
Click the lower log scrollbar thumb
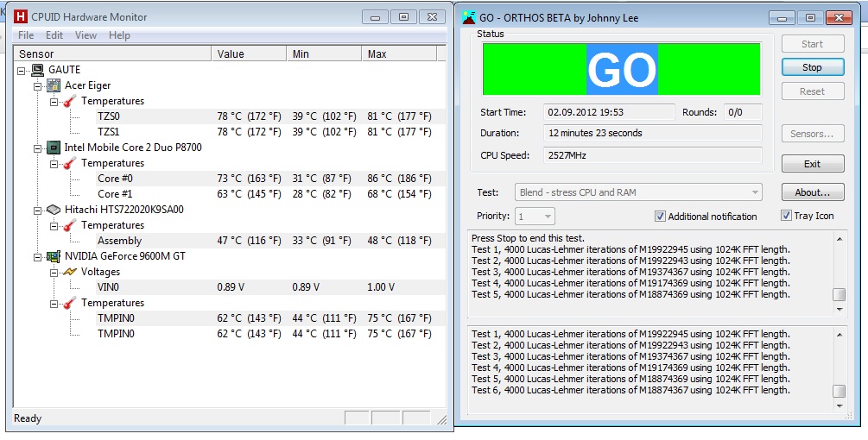pyautogui.click(x=839, y=392)
